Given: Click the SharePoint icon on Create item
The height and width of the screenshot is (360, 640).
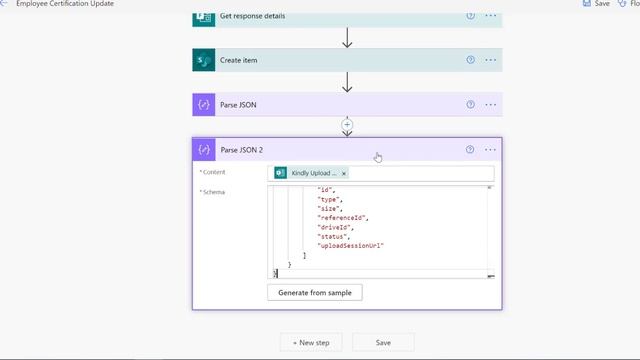Looking at the screenshot, I should click(x=204, y=60).
